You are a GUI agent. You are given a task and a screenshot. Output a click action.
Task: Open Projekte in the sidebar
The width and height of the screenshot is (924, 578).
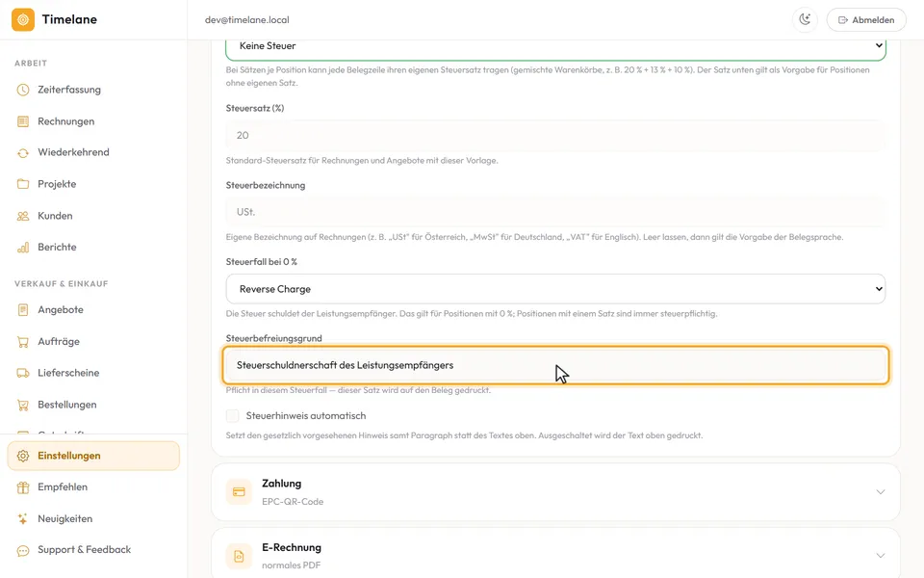[93, 184]
